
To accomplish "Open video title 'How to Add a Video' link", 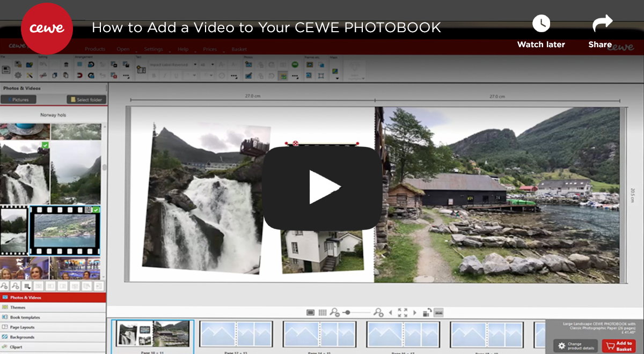I will pyautogui.click(x=266, y=27).
